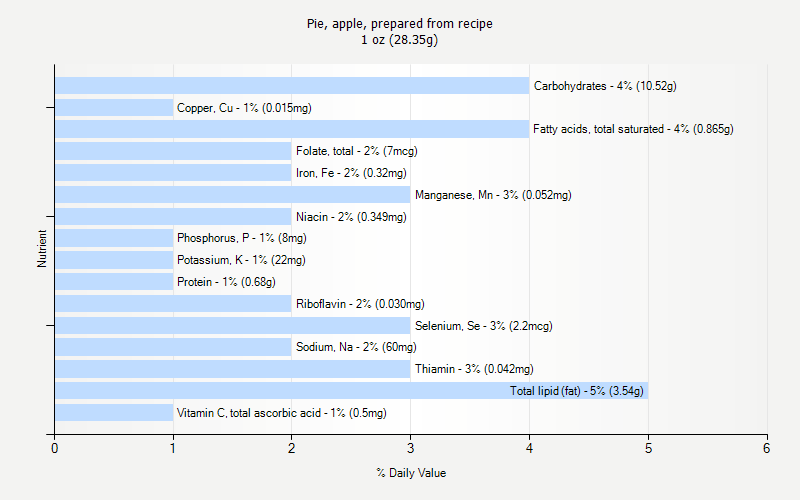The width and height of the screenshot is (800, 500).
Task: Select the Folate, total bar
Action: (173, 151)
